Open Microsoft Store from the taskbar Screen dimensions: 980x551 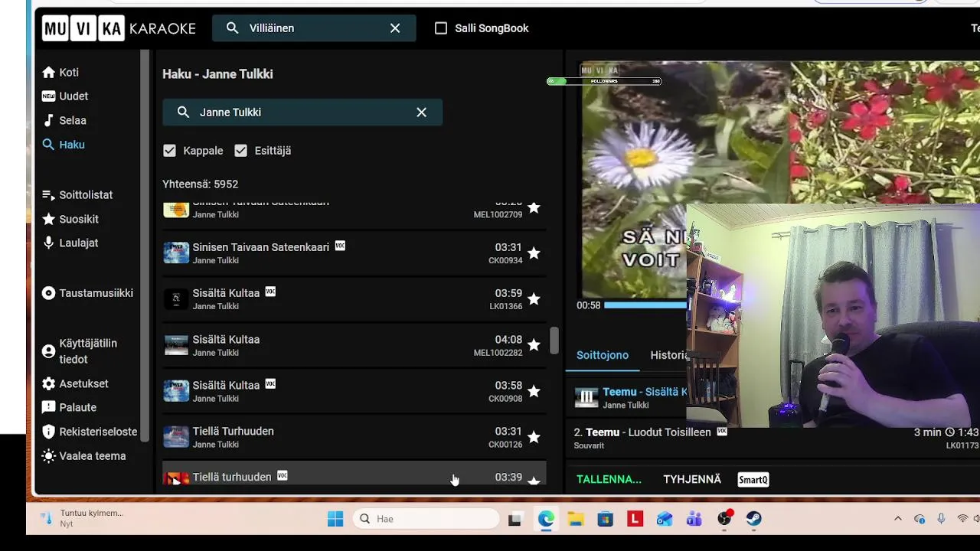(x=606, y=519)
